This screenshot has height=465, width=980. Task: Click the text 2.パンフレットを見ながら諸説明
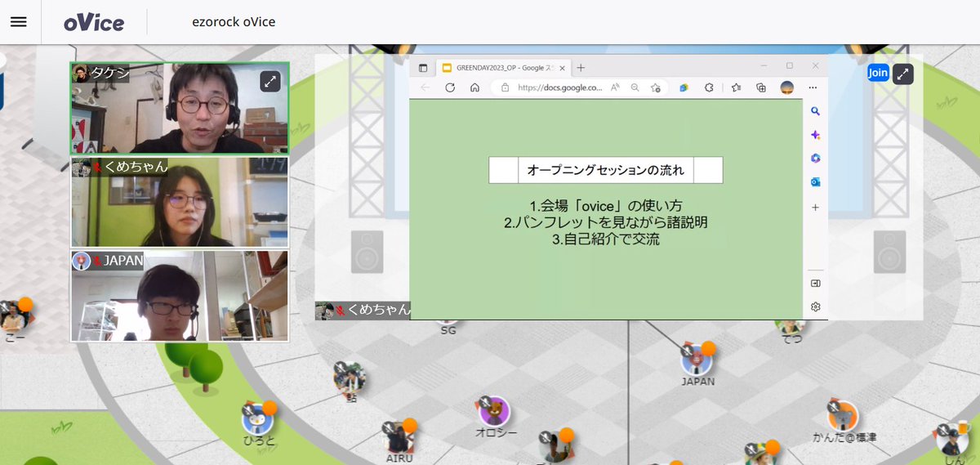pyautogui.click(x=606, y=222)
